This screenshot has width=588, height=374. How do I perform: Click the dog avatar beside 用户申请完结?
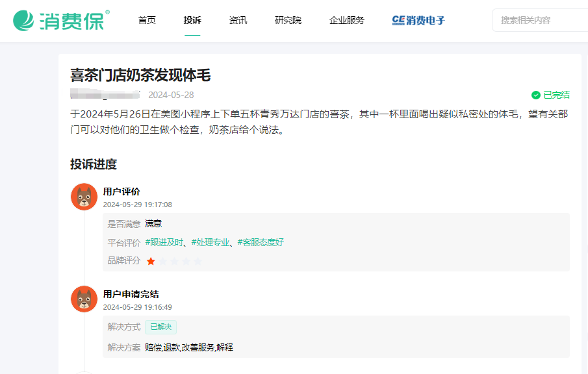(84, 299)
